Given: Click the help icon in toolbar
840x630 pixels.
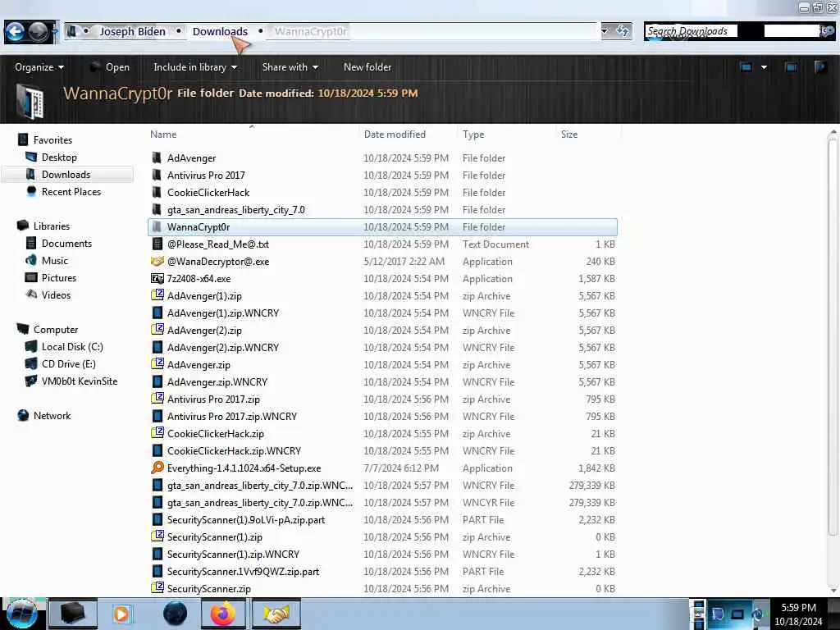Looking at the screenshot, I should 820,67.
